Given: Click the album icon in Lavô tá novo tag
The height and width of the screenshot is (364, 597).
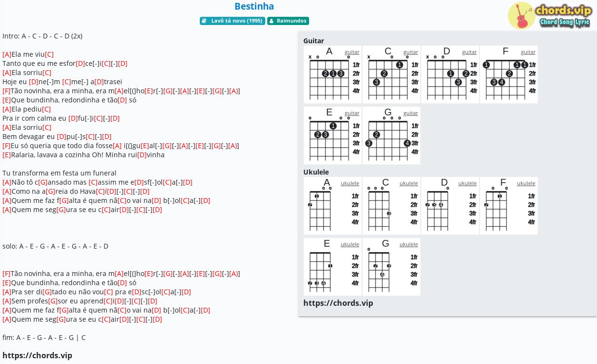Looking at the screenshot, I should point(204,21).
